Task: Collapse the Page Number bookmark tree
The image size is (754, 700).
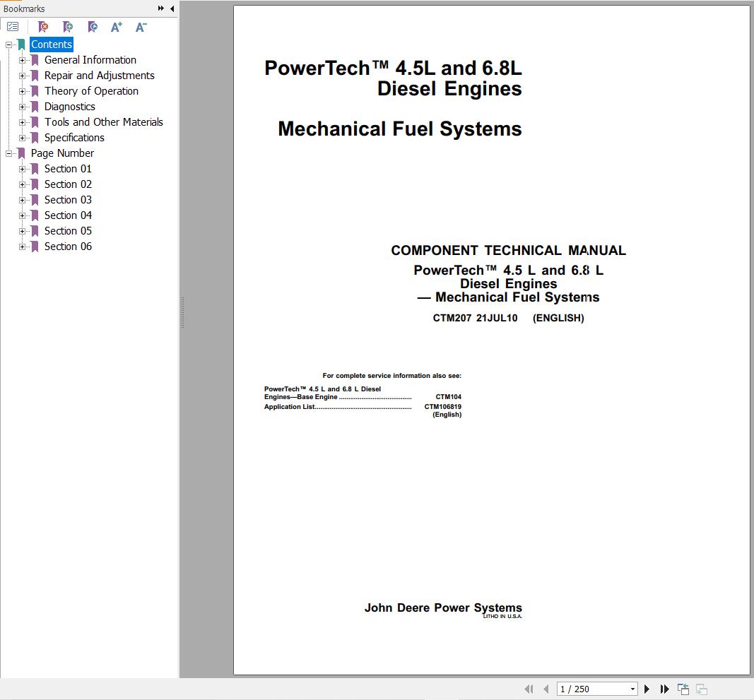Action: (9, 153)
